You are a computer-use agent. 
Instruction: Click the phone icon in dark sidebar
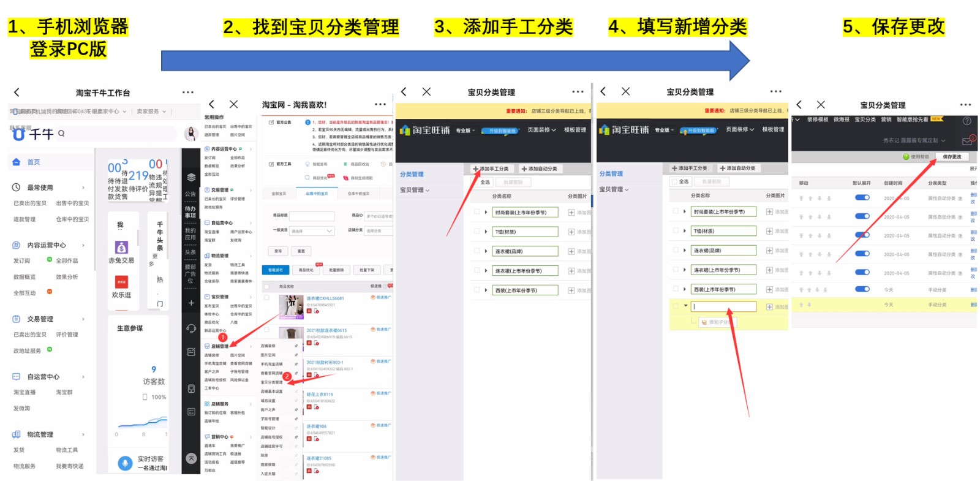(191, 388)
